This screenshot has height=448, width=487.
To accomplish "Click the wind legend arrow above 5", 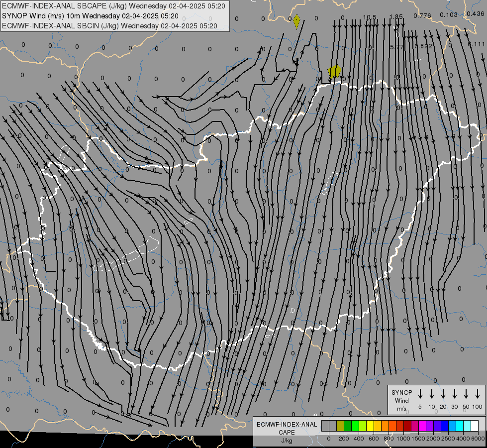I will (x=420, y=393).
